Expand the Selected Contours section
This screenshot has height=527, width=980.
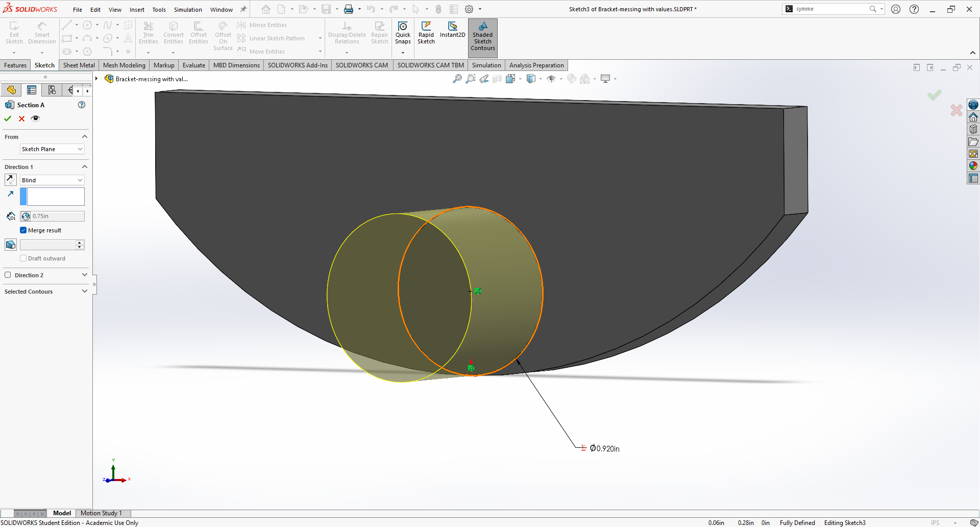85,291
